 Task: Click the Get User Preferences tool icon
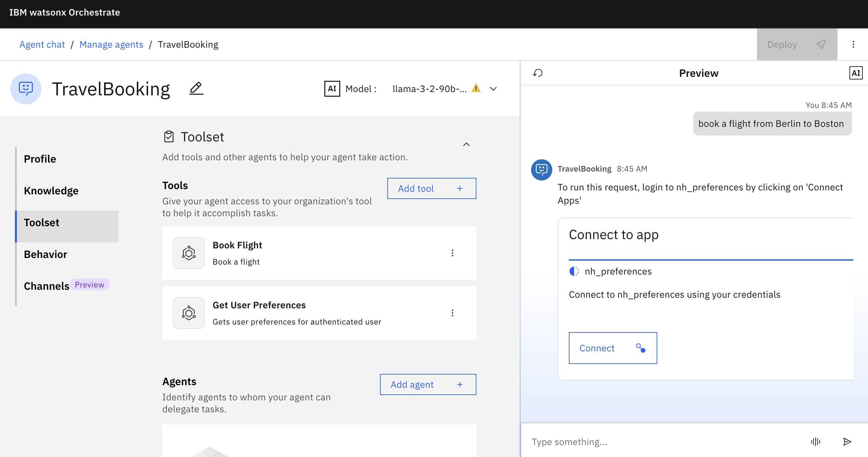coord(189,313)
